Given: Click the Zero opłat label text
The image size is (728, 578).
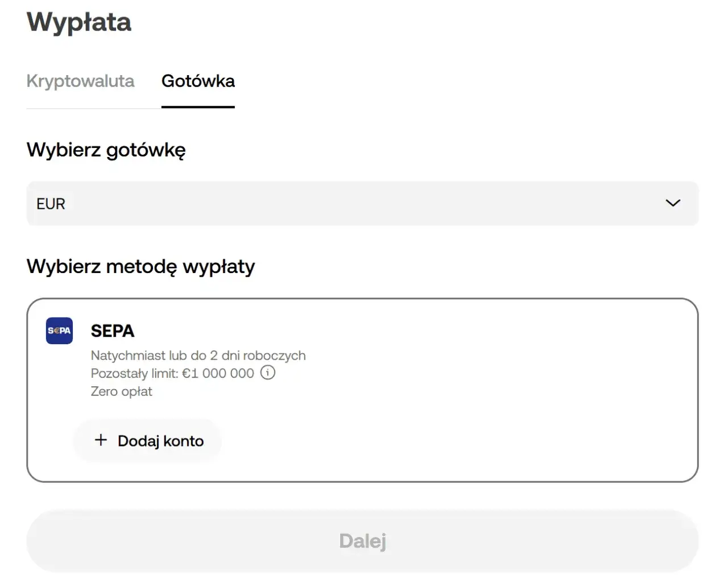Looking at the screenshot, I should [121, 391].
